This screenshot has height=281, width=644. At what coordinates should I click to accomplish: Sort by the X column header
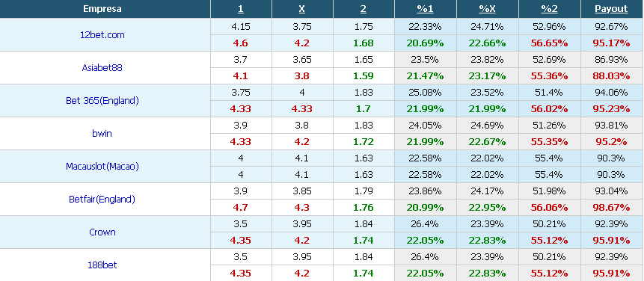tap(302, 9)
